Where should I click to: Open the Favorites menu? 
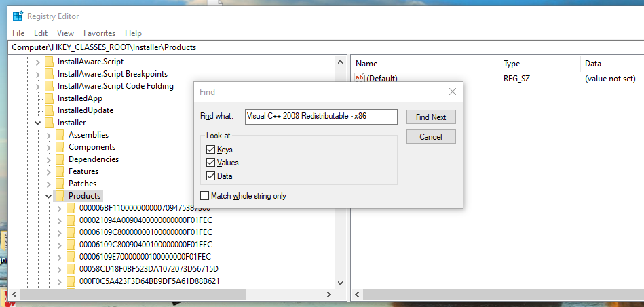pos(99,33)
